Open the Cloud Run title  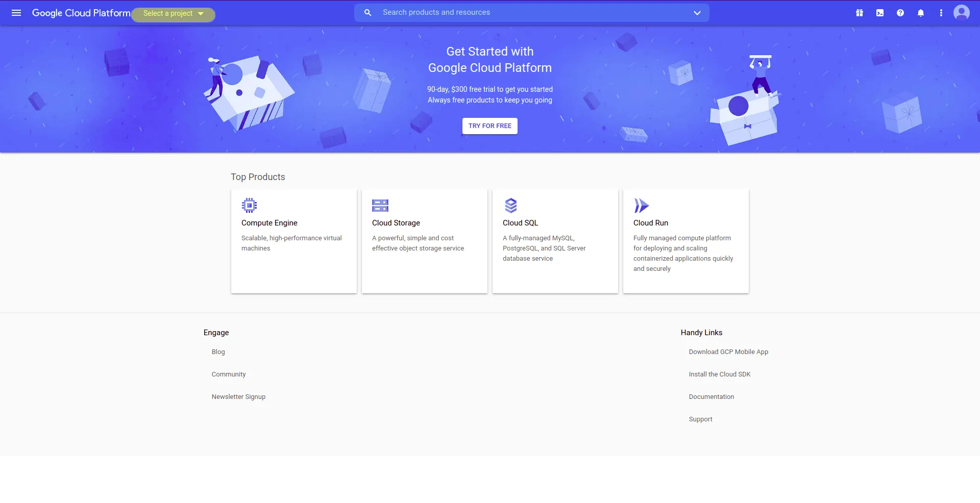[x=651, y=223]
